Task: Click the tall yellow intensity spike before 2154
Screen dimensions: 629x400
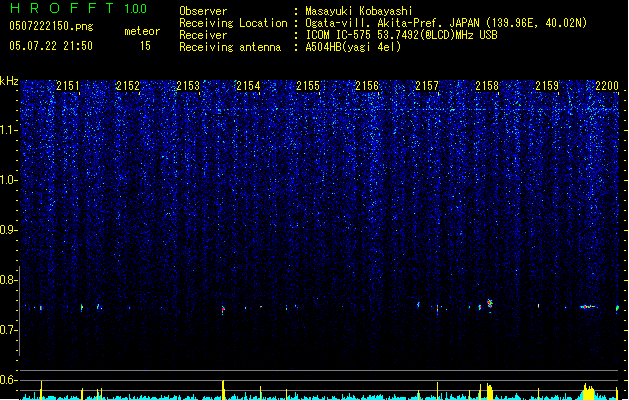Action: 223,390
